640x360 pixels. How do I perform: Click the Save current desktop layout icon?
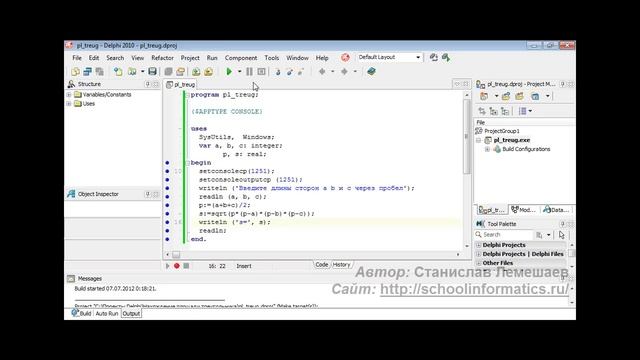[434, 58]
